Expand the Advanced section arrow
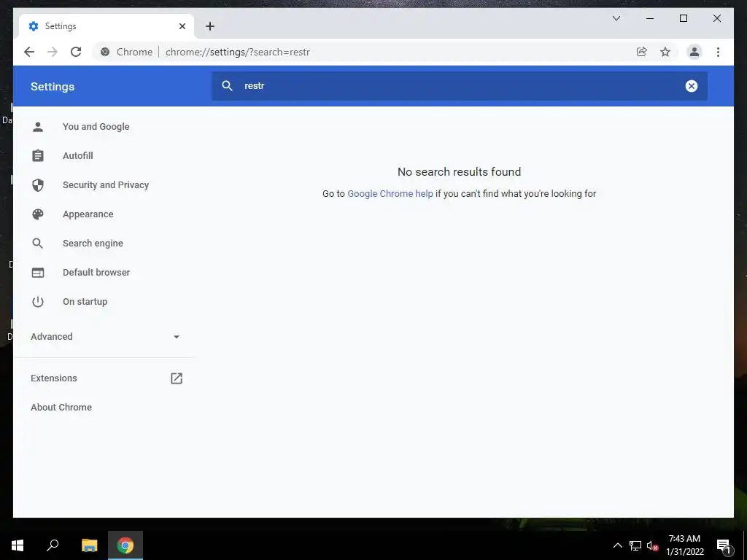 tap(177, 337)
